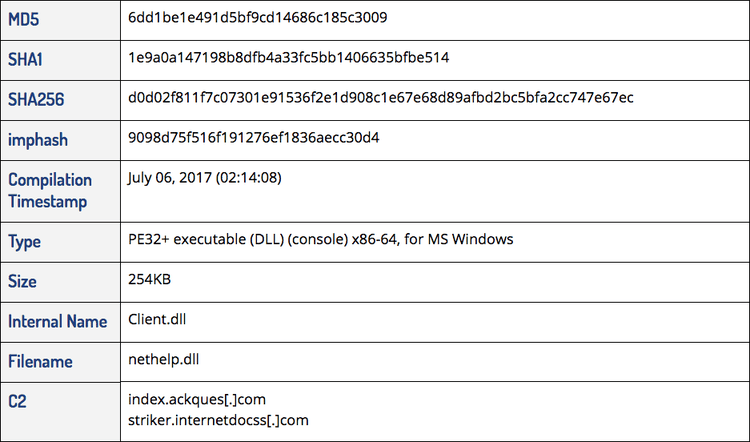Select the SHA1 hash value 1e9a0a14...
The width and height of the screenshot is (750, 442).
pyautogui.click(x=289, y=58)
